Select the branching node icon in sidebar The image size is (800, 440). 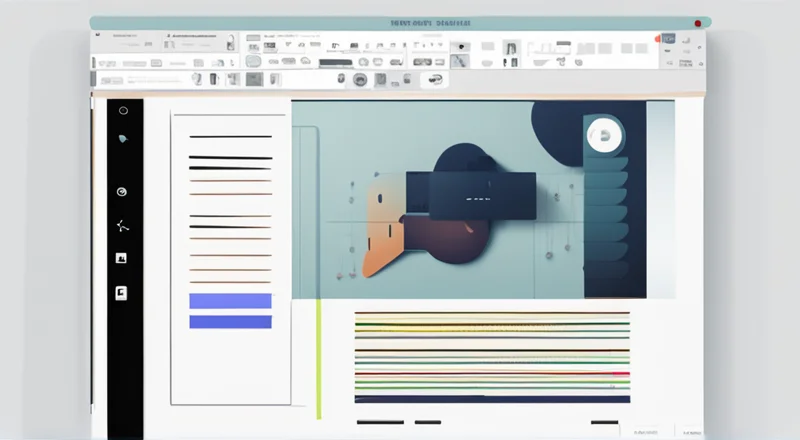tap(122, 225)
